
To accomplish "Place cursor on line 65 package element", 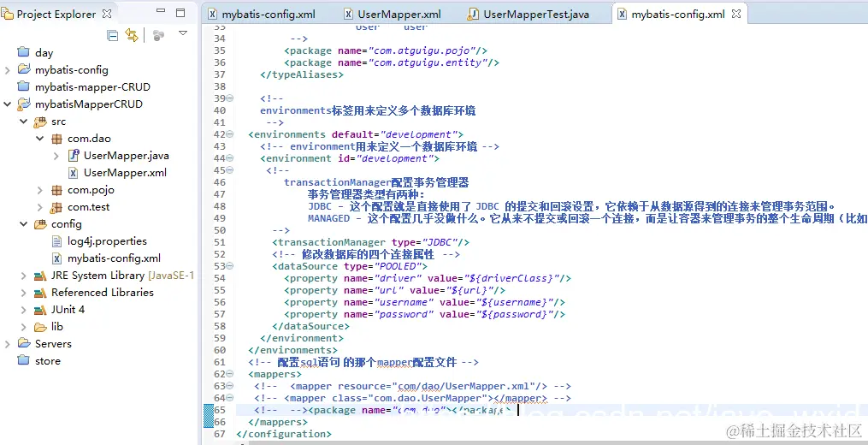I will [410, 410].
